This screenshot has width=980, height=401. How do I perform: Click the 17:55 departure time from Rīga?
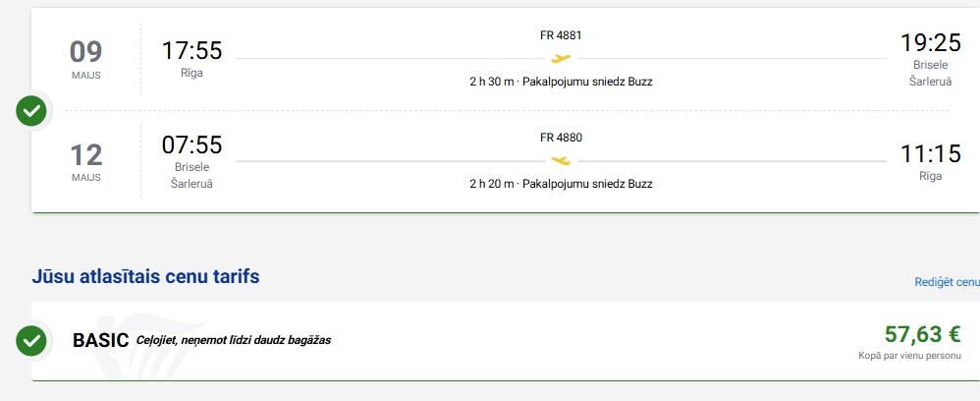coord(191,50)
